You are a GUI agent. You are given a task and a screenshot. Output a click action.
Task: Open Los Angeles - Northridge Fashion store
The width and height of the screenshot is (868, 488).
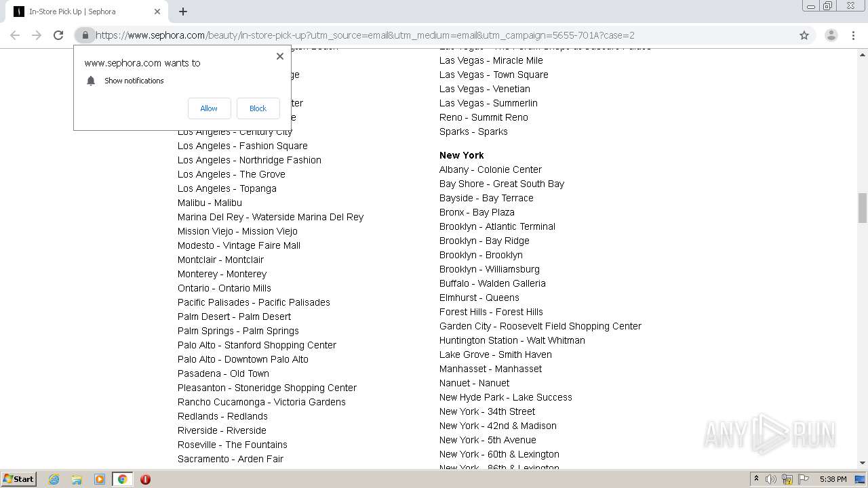[250, 160]
